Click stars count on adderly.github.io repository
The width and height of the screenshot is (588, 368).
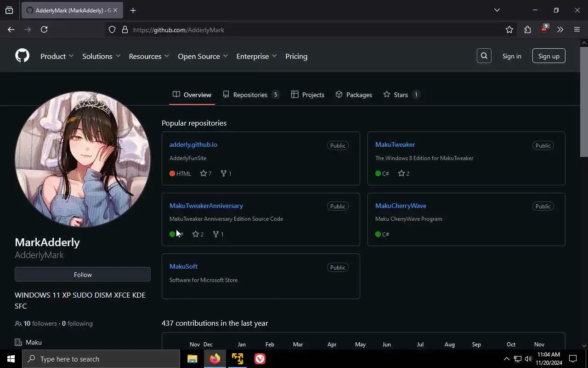click(x=206, y=173)
